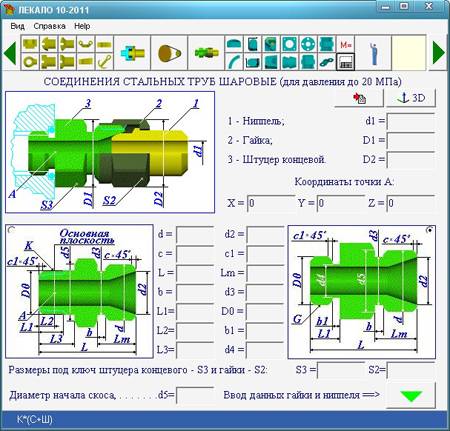Click the b1 = input field

(x=266, y=331)
